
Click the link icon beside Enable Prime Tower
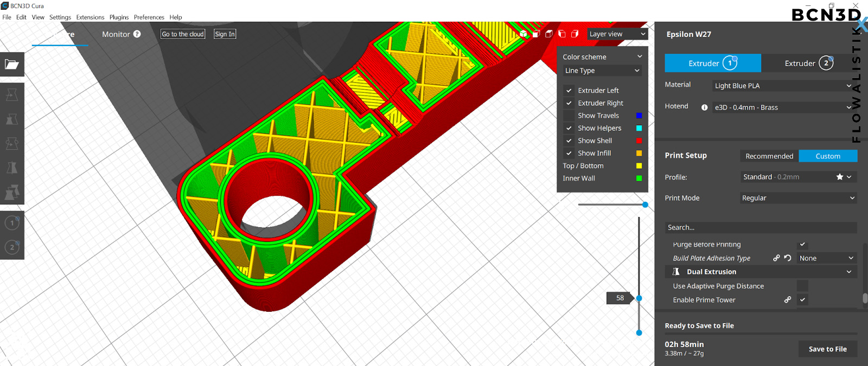point(788,299)
